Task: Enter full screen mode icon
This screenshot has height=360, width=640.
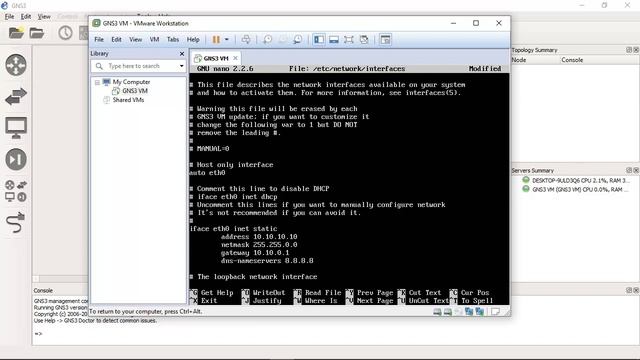Action: coord(349,40)
